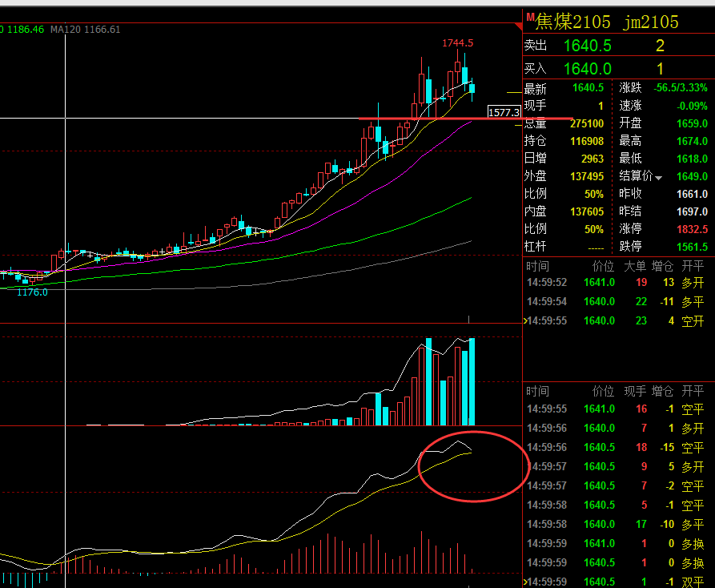
Task: Click the 涨停 1832.5 limit-up value
Action: point(693,229)
